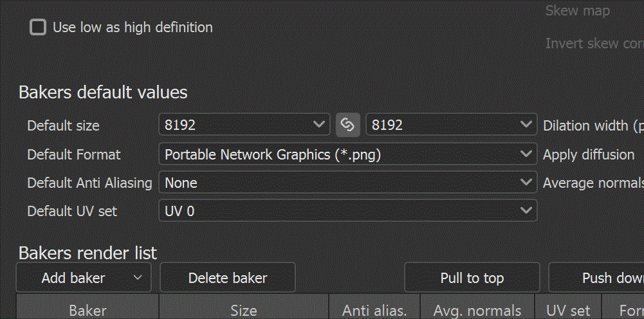644x319 pixels.
Task: Select the Baker column header
Action: coord(87,311)
